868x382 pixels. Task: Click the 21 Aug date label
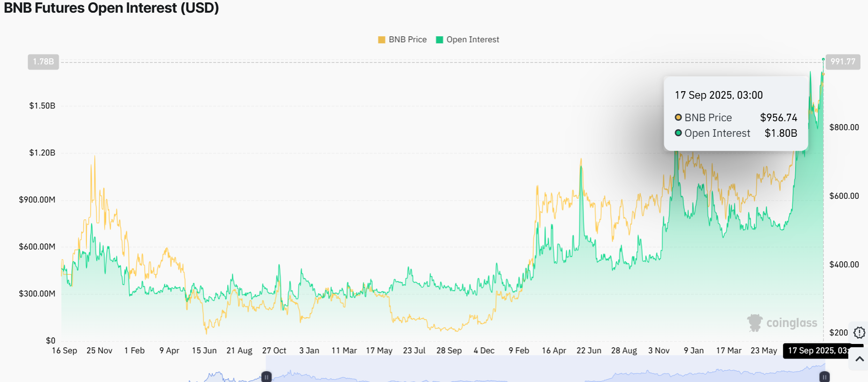239,351
